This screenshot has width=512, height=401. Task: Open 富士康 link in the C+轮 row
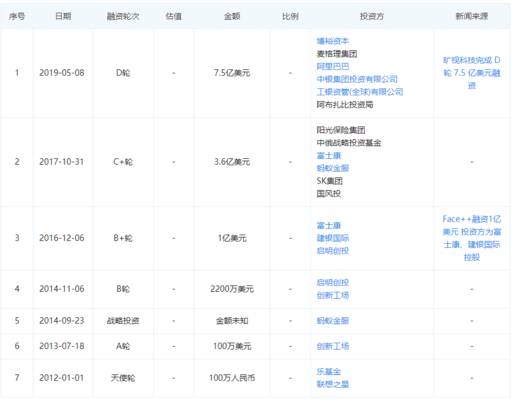(328, 155)
